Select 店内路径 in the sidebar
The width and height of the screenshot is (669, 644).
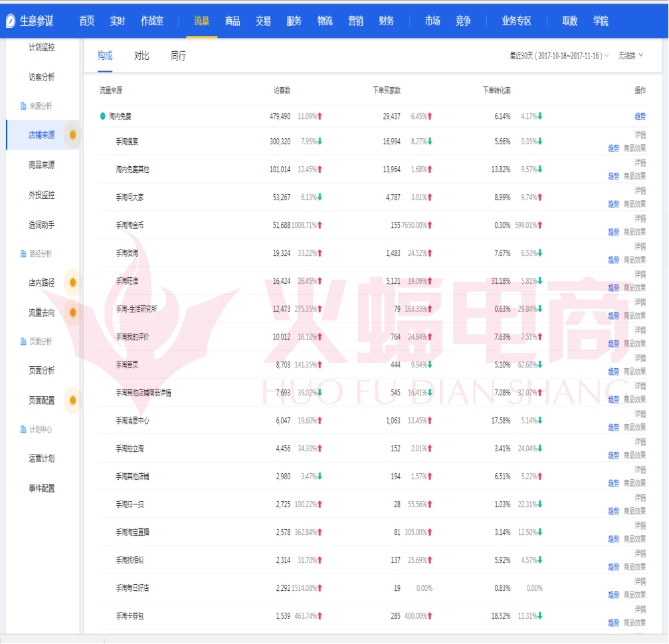click(x=42, y=283)
